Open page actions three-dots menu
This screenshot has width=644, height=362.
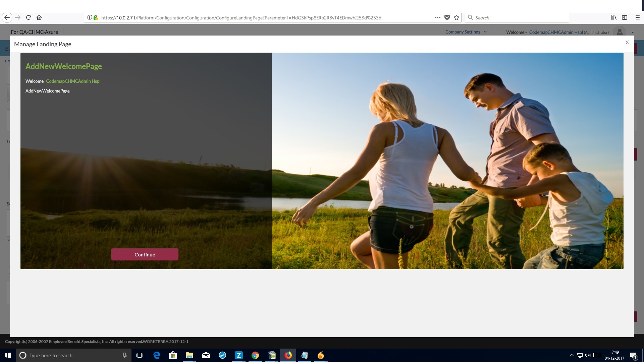click(x=437, y=17)
